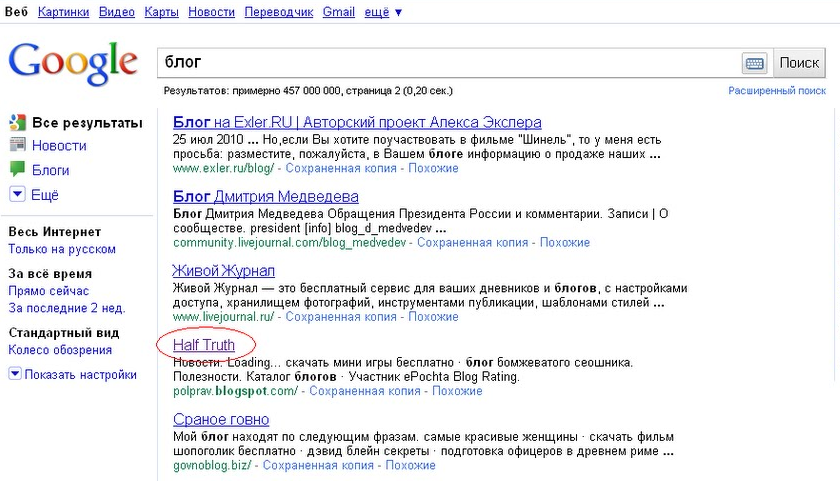The height and width of the screenshot is (481, 840).
Task: Select Все результаты in sidebar
Action: point(87,123)
